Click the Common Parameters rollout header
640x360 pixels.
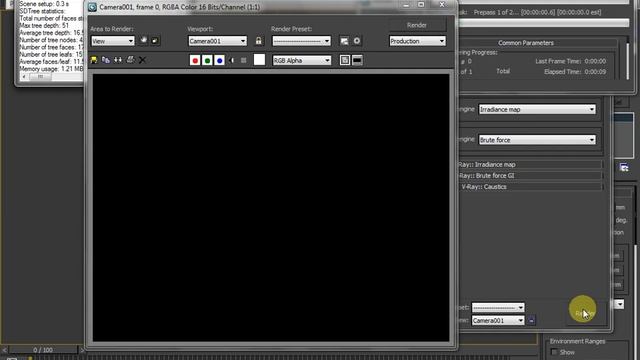(526, 43)
